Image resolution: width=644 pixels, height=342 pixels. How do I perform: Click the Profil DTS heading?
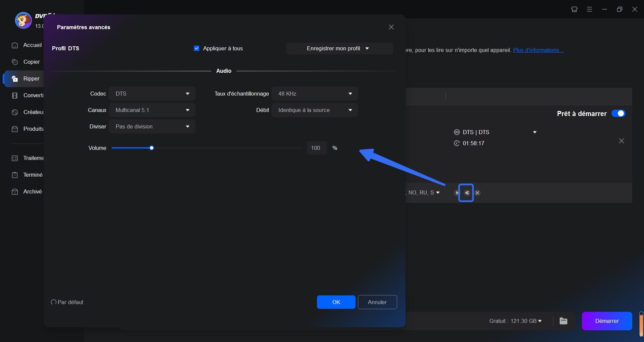65,48
